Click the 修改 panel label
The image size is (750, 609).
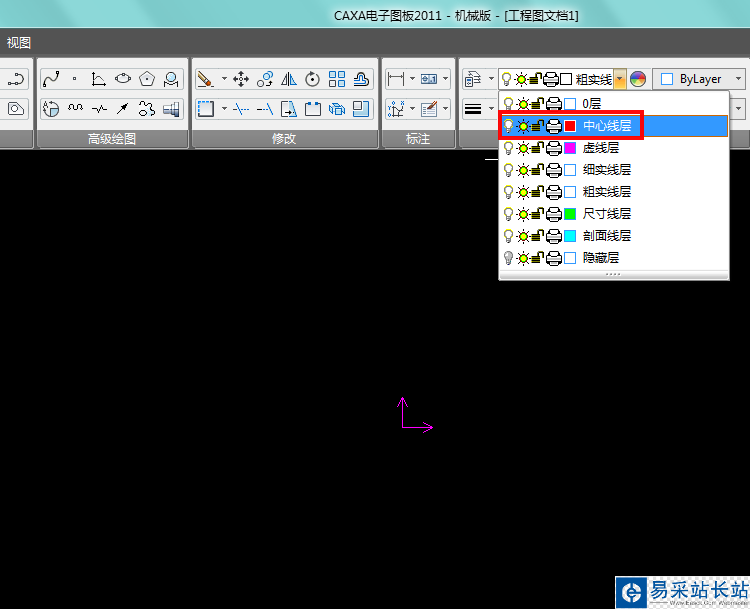[x=284, y=139]
